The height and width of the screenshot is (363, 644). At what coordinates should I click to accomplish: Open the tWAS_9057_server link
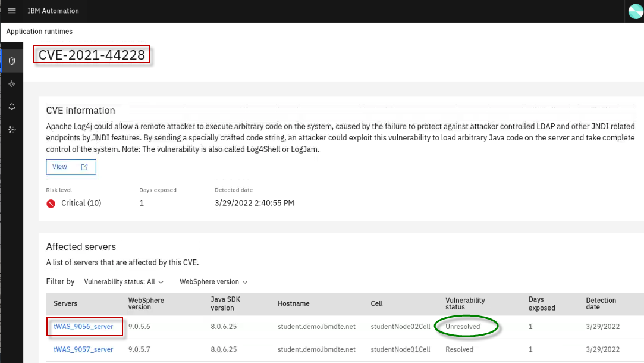(83, 349)
